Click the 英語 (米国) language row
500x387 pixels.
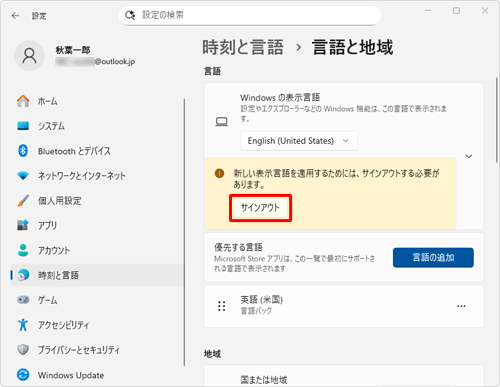pyautogui.click(x=344, y=306)
